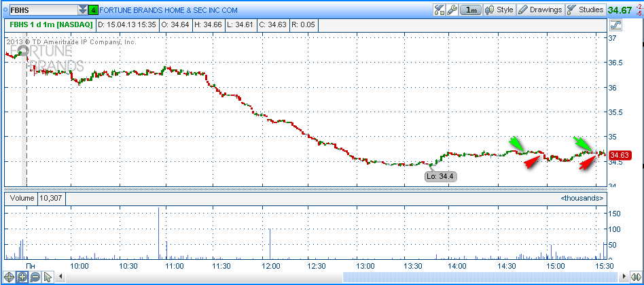Click the 12:00 time axis label
The image size is (644, 285).
[x=270, y=267]
